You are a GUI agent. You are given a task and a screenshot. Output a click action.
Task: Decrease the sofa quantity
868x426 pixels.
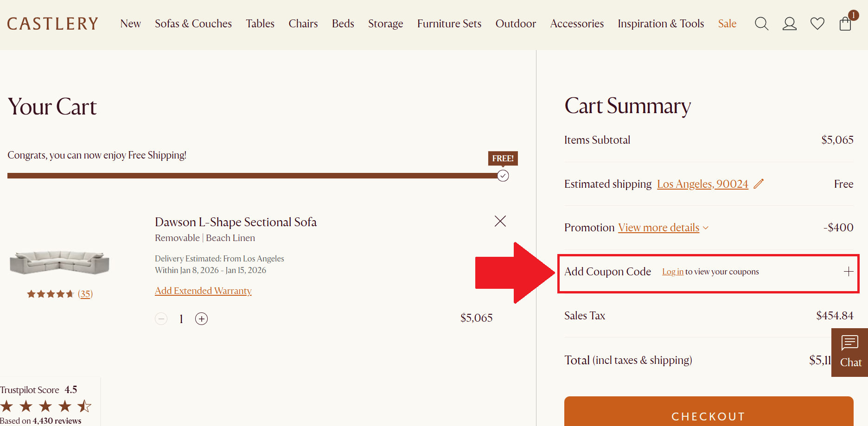point(161,318)
